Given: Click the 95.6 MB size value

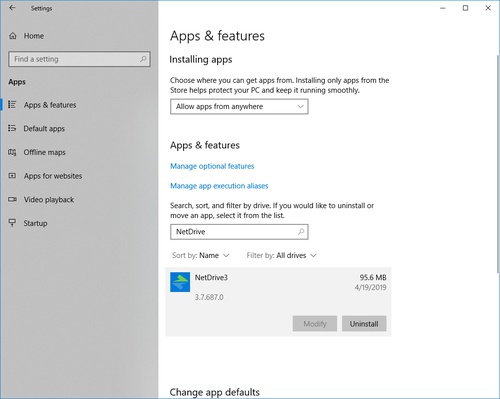Looking at the screenshot, I should coord(373,277).
